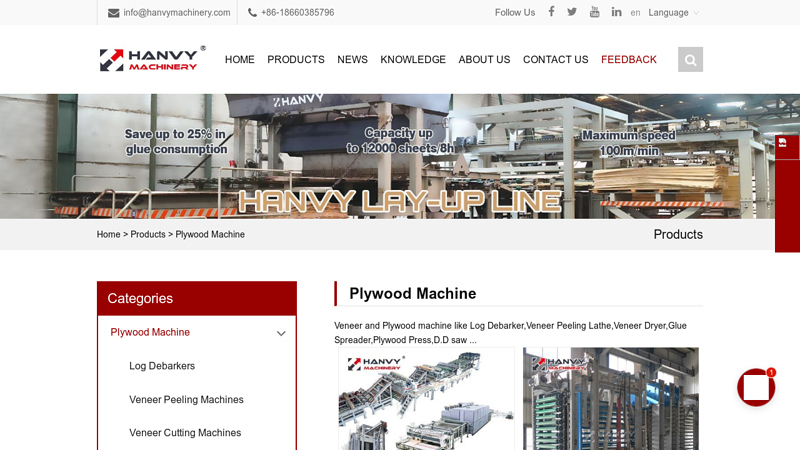Viewport: 800px width, 450px height.
Task: Click the Products breadcrumb link
Action: point(148,234)
